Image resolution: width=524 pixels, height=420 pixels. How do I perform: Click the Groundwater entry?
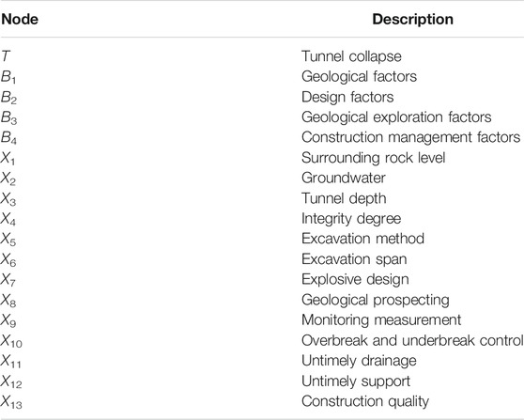click(x=344, y=178)
